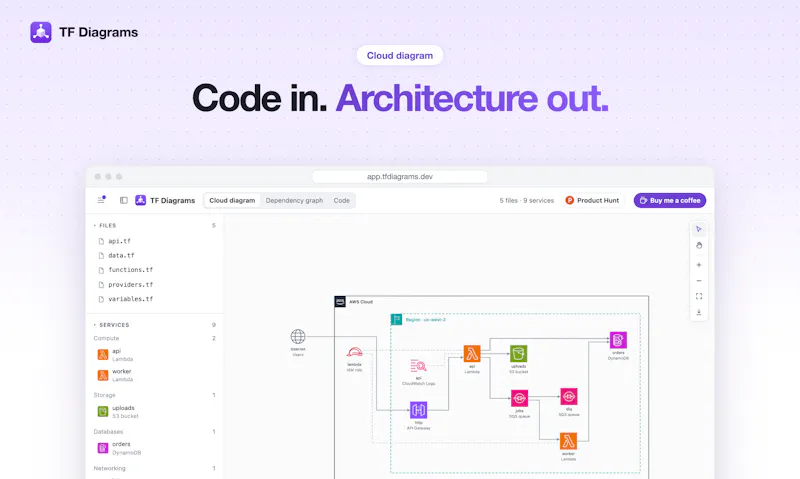Click the http API Gateway node
Screen dimensions: 800x479
pos(418,410)
